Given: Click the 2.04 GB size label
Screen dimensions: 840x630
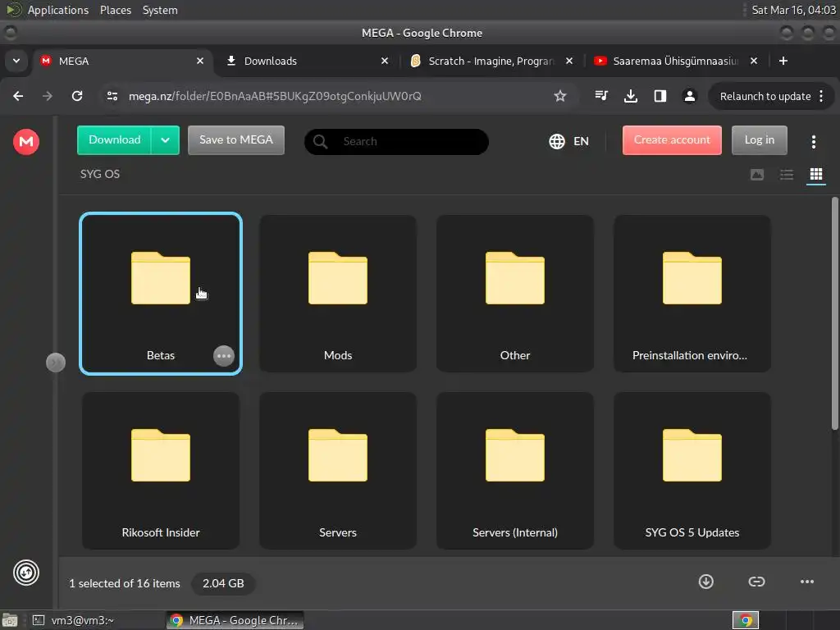Looking at the screenshot, I should (223, 583).
